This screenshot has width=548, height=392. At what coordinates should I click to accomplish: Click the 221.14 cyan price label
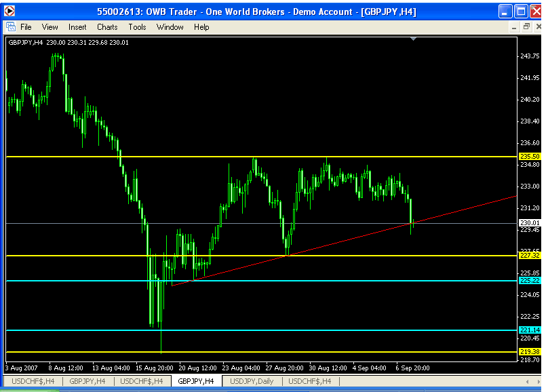(530, 330)
